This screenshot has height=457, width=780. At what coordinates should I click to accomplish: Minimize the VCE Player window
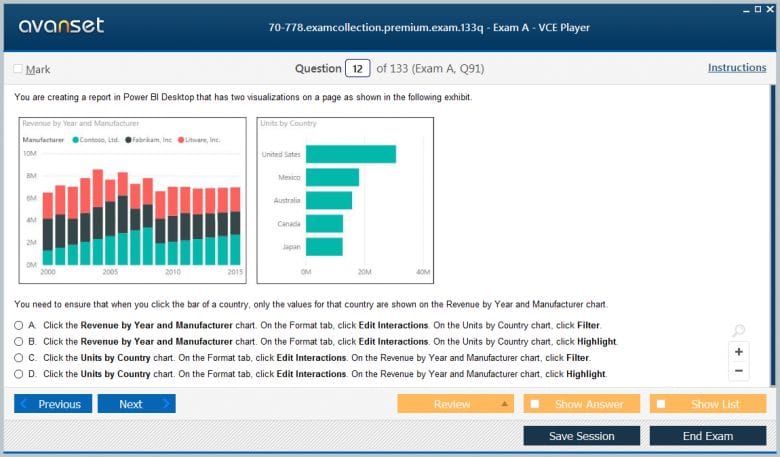click(x=746, y=10)
